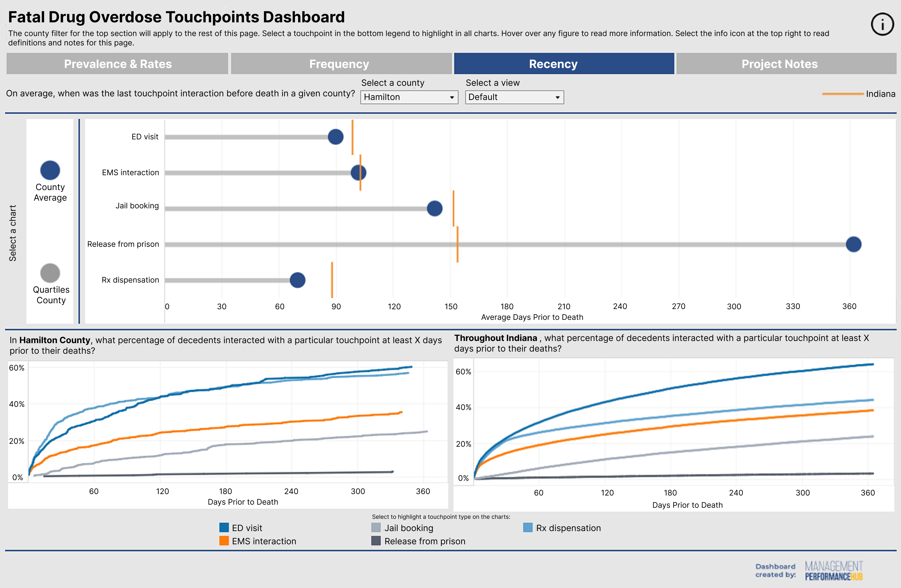Click the Jail booking data point dot
The image size is (901, 588).
tap(435, 208)
